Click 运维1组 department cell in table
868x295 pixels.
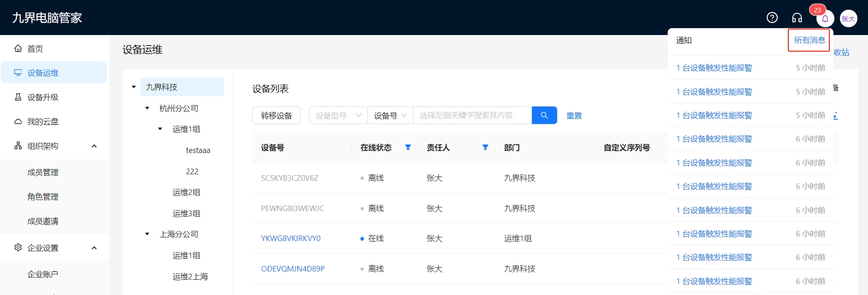pyautogui.click(x=518, y=238)
